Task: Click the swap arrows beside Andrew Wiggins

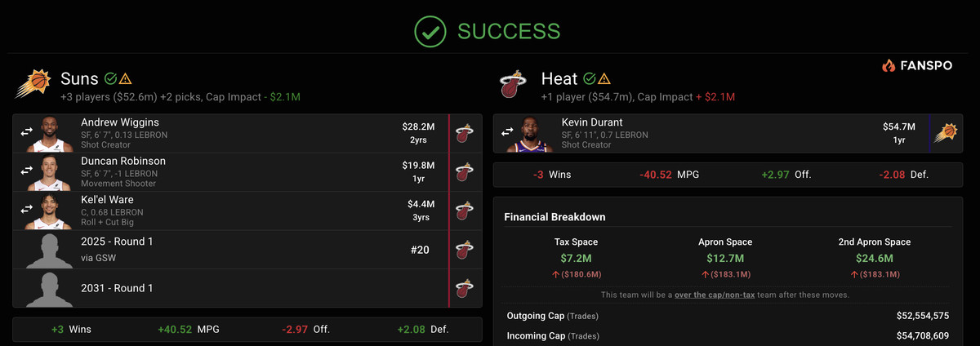Action: point(26,131)
